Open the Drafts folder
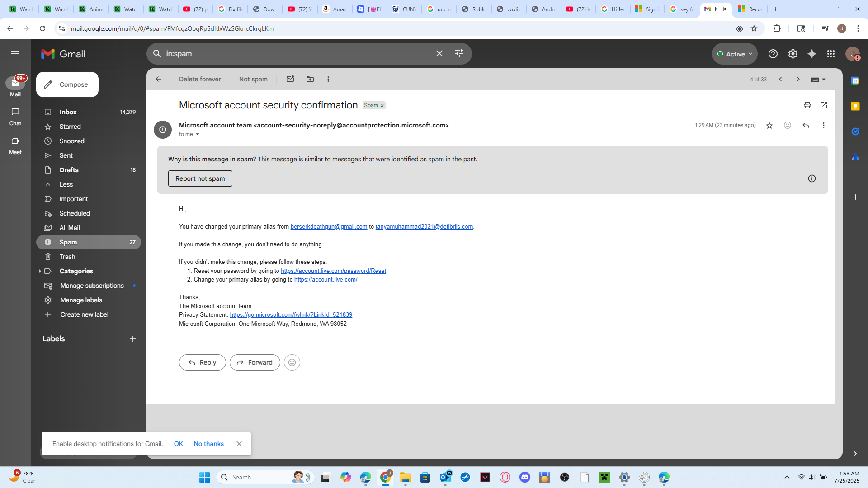The height and width of the screenshot is (488, 868). pyautogui.click(x=89, y=170)
